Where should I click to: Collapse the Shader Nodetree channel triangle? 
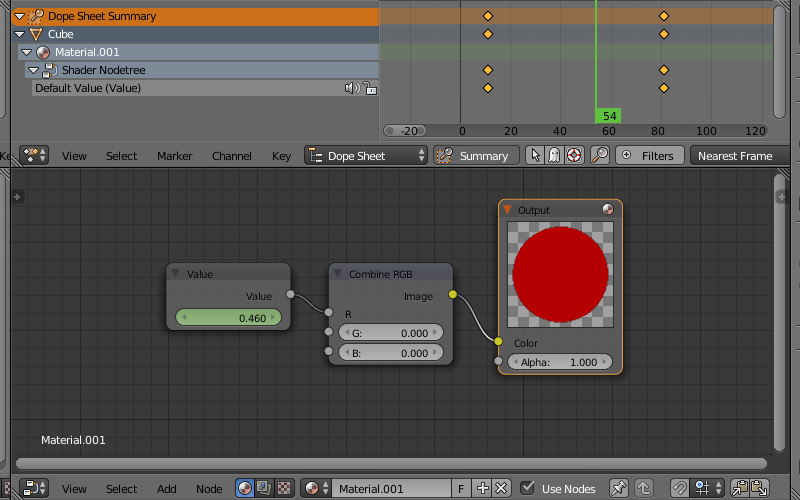33,70
